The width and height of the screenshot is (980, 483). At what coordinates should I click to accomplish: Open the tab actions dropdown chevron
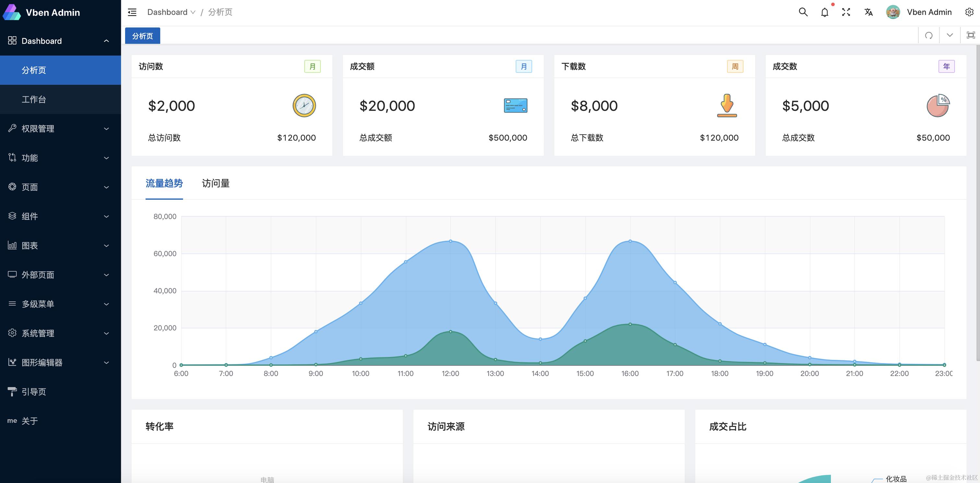[949, 35]
